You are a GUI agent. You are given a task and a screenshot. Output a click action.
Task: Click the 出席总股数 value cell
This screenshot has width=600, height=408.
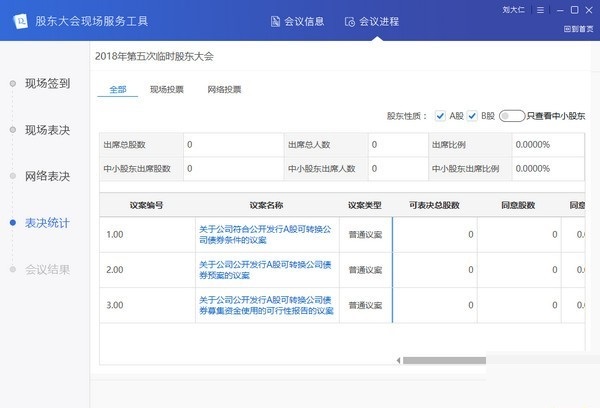tap(233, 145)
